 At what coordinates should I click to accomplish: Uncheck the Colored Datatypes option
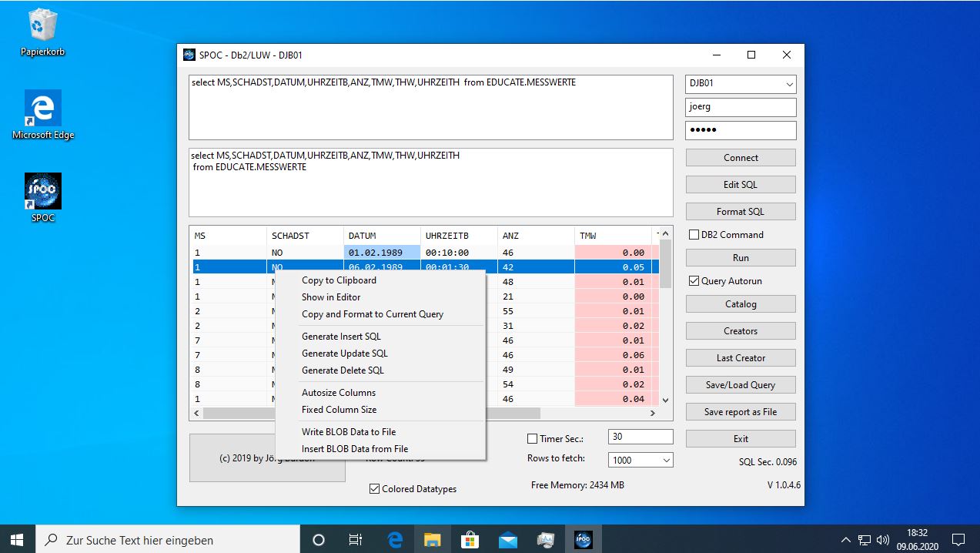point(374,488)
